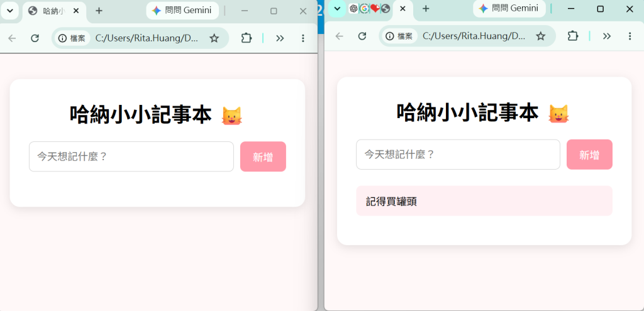Expand hidden toolbar items in right window
644x311 pixels.
click(x=607, y=36)
